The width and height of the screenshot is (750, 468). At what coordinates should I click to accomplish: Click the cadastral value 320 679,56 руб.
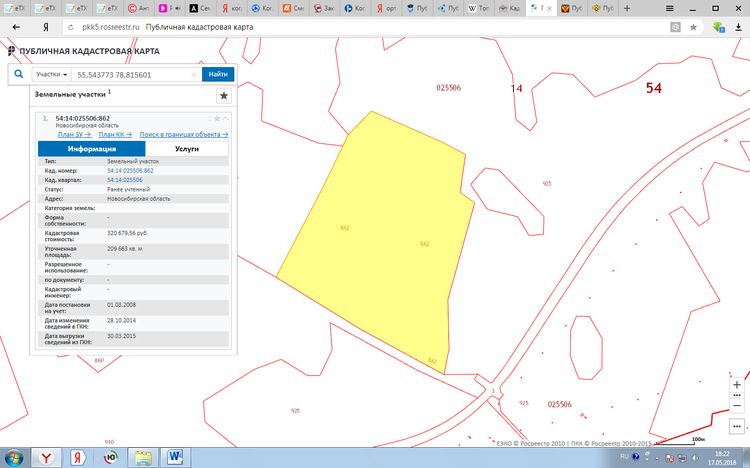pyautogui.click(x=127, y=233)
